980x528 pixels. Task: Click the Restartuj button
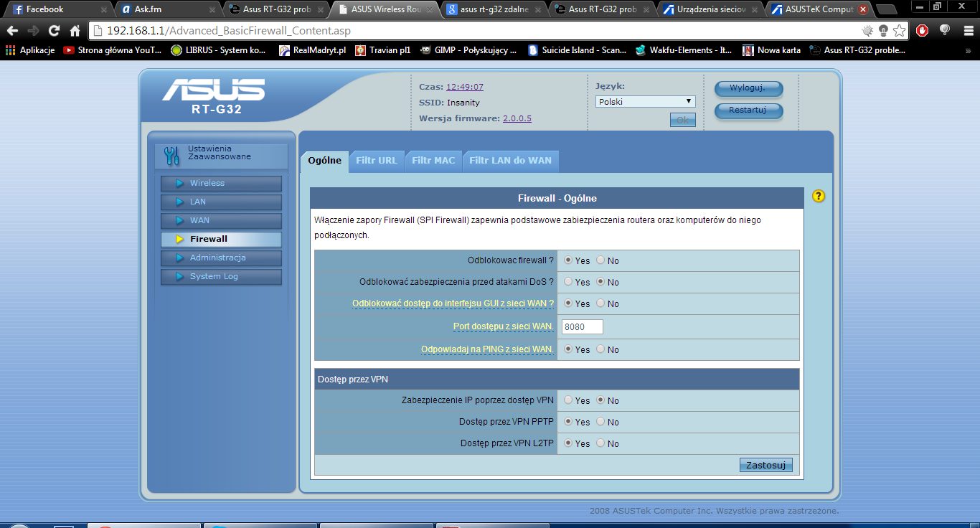pyautogui.click(x=748, y=110)
